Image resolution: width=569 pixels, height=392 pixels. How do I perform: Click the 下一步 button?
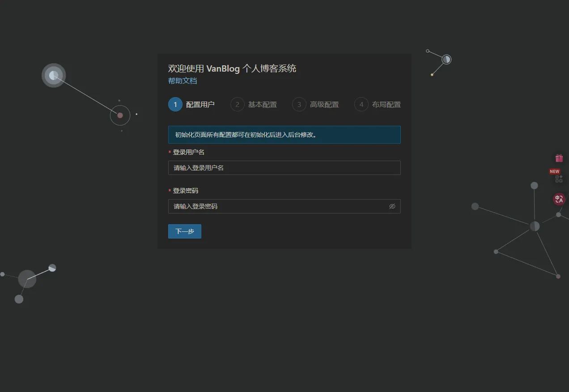pyautogui.click(x=185, y=231)
